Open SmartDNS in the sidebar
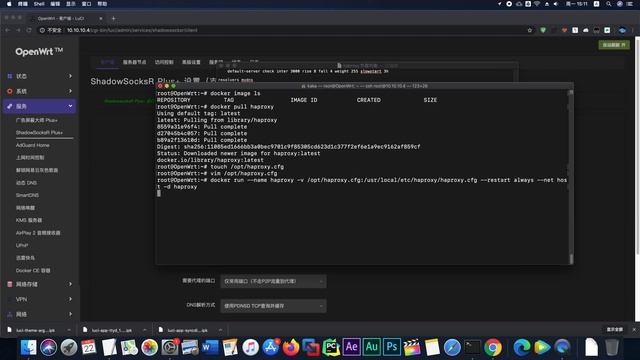The image size is (640, 360). click(27, 195)
